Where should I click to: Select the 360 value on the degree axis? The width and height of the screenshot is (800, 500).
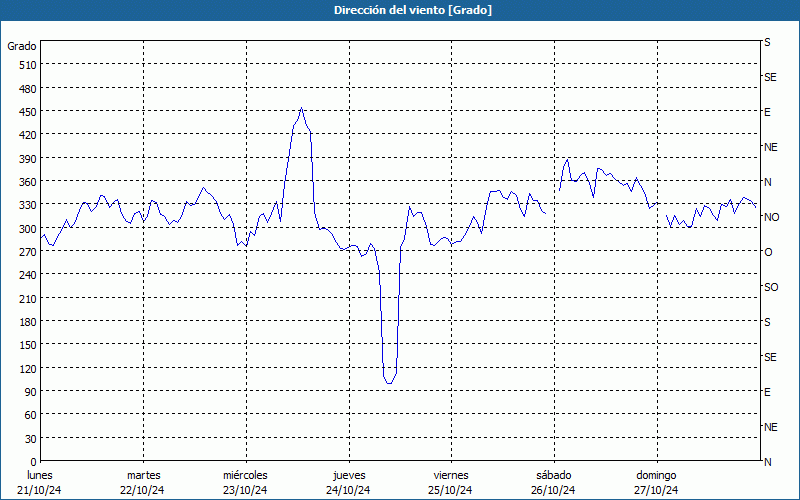click(28, 182)
